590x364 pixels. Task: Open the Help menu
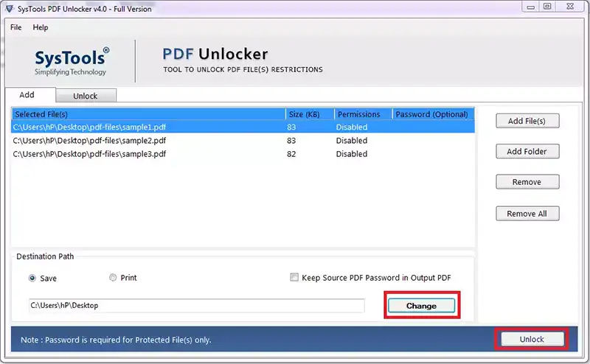tap(41, 27)
